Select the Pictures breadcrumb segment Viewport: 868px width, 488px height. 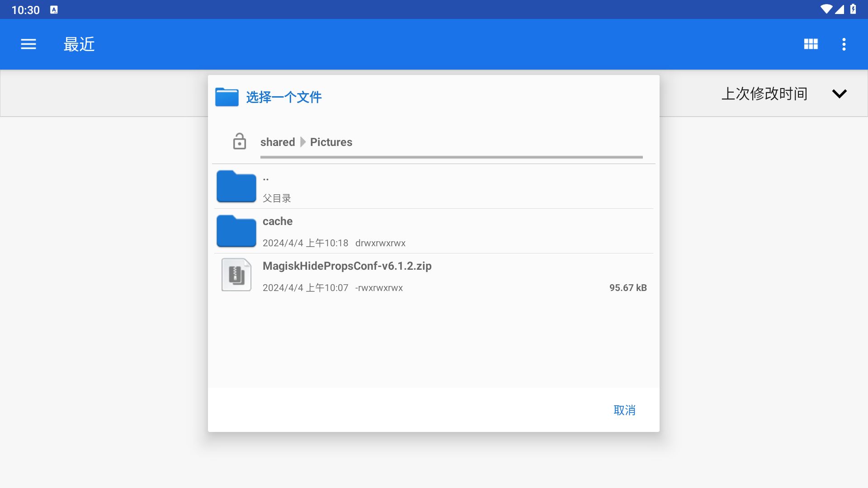click(x=331, y=142)
